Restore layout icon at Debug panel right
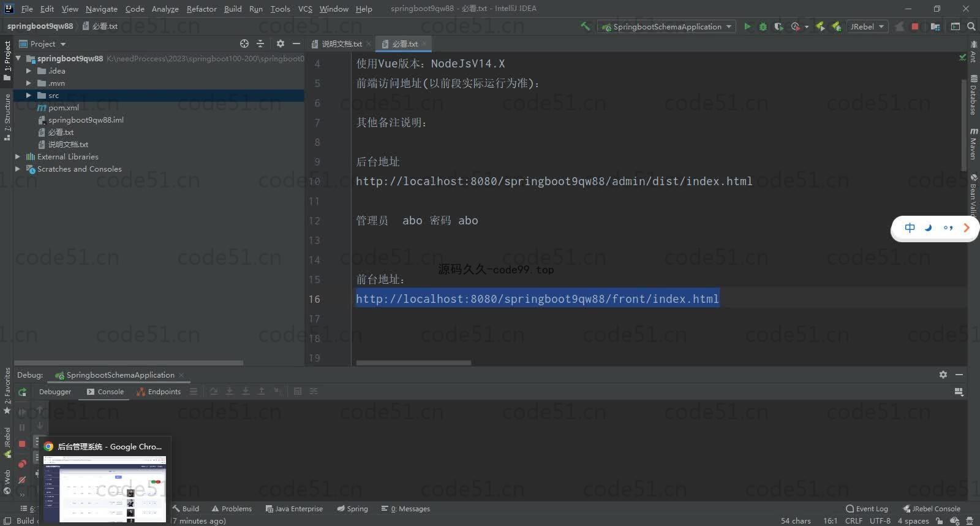Viewport: 980px width, 526px height. (959, 392)
